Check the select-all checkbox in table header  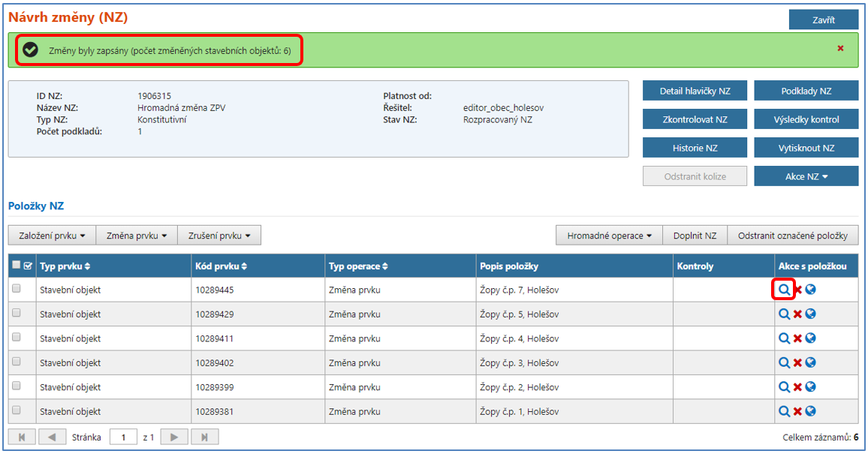coord(17,265)
